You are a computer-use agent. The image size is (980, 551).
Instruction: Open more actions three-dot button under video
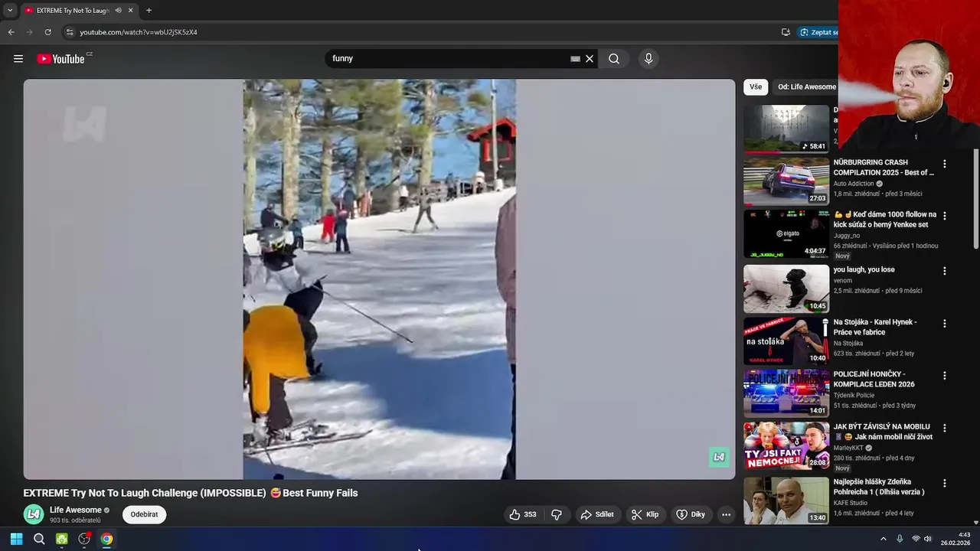pyautogui.click(x=727, y=514)
